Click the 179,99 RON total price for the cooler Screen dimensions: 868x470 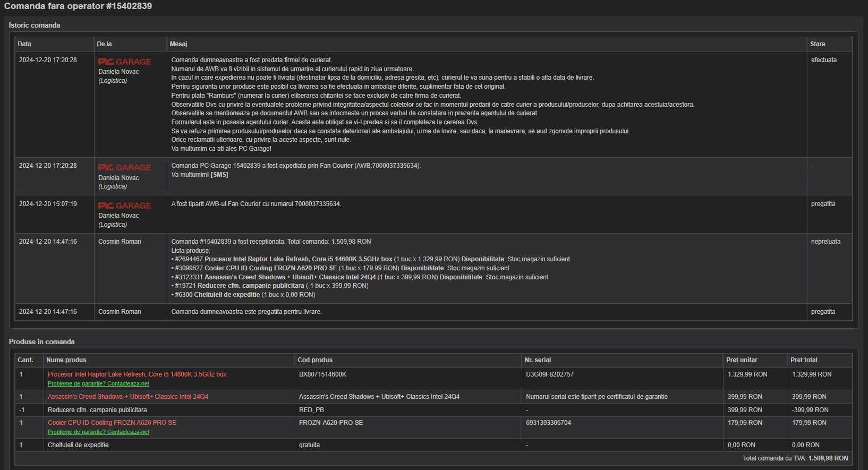(x=809, y=423)
